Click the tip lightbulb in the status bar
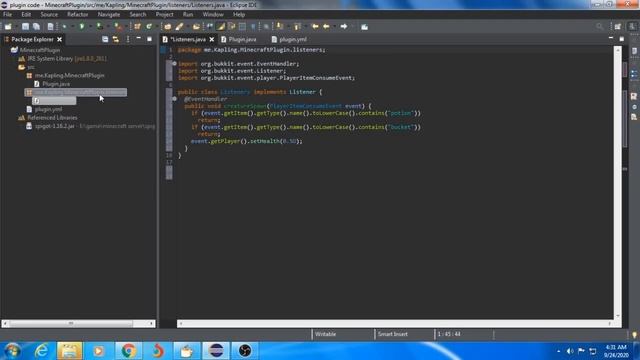Viewport: 640px width, 360px height. click(634, 335)
